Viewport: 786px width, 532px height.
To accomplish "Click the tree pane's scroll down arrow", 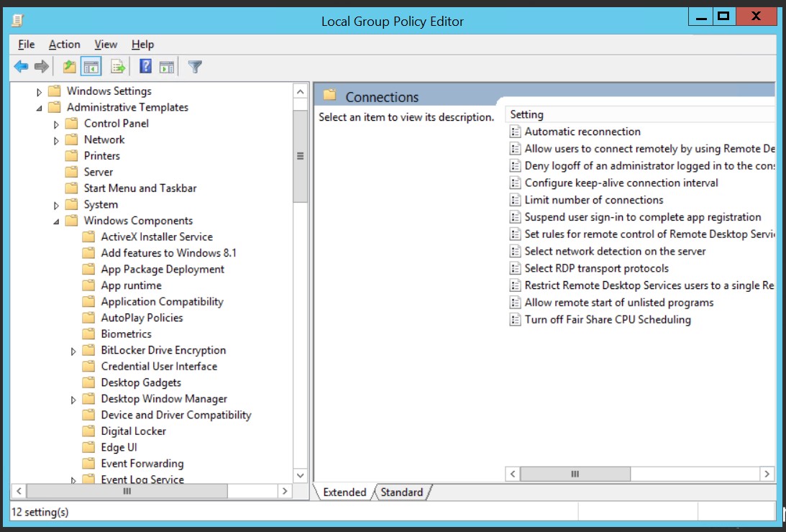I will (301, 475).
